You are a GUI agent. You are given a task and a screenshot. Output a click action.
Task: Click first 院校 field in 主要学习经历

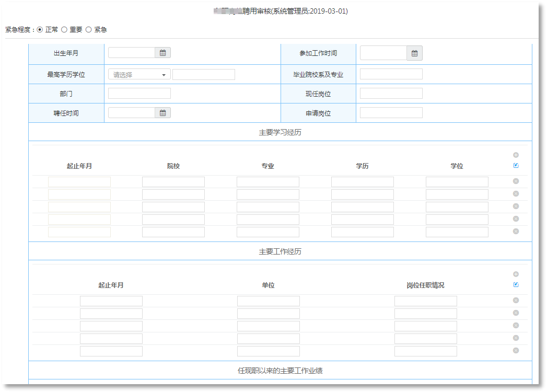(x=173, y=182)
